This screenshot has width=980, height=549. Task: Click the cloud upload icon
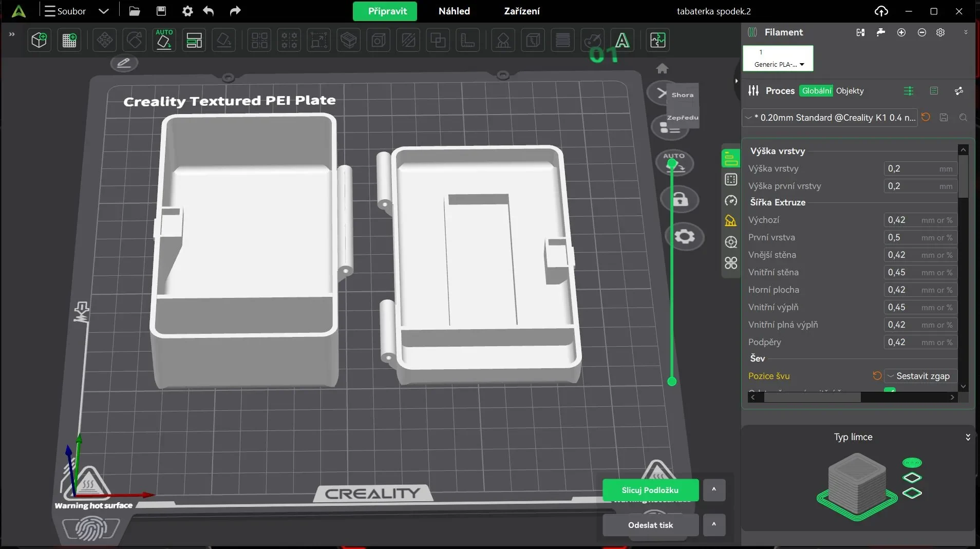coord(881,11)
